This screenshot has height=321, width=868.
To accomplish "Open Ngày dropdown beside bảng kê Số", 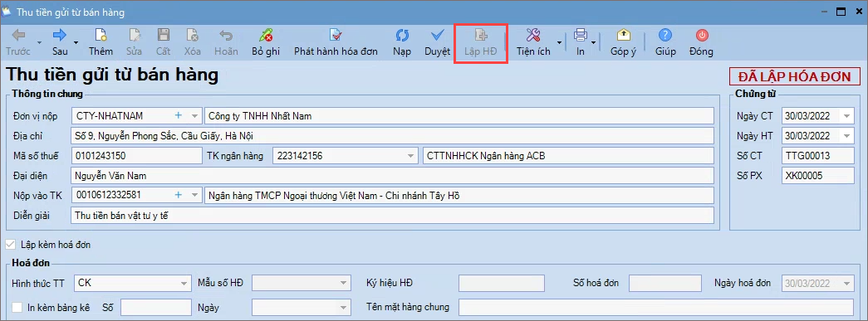I will pyautogui.click(x=344, y=307).
